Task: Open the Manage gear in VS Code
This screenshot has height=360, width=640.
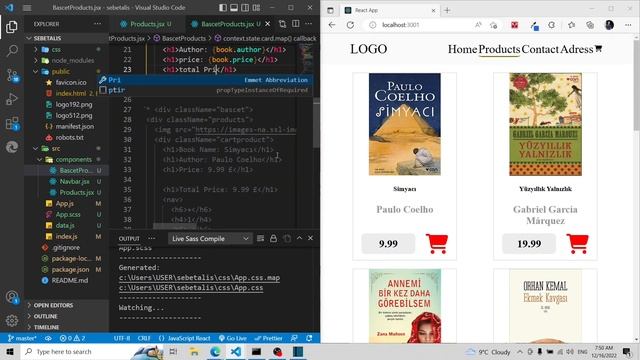Action: [x=12, y=320]
